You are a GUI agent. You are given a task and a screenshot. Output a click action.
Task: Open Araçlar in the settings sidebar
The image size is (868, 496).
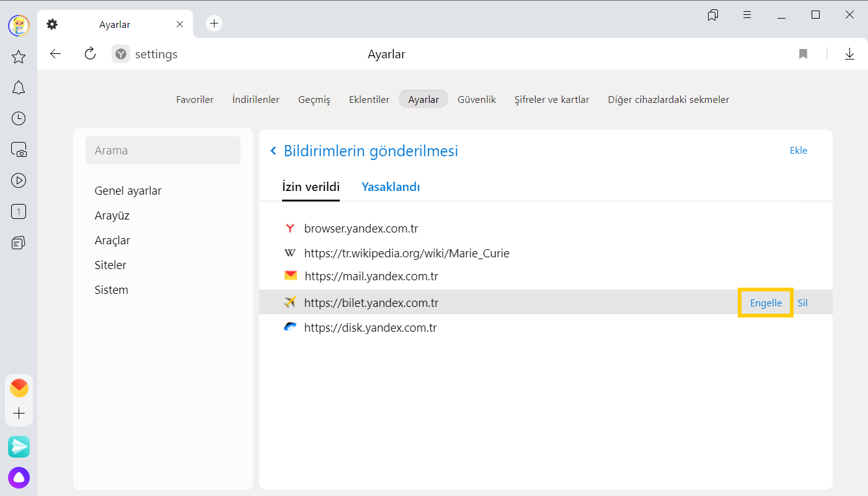(112, 241)
